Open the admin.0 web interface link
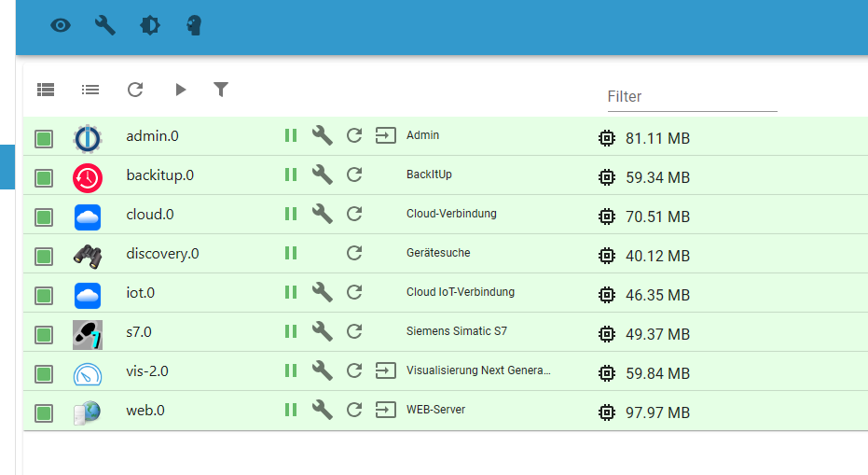Viewport: 868px width, 475px height. pyautogui.click(x=385, y=136)
